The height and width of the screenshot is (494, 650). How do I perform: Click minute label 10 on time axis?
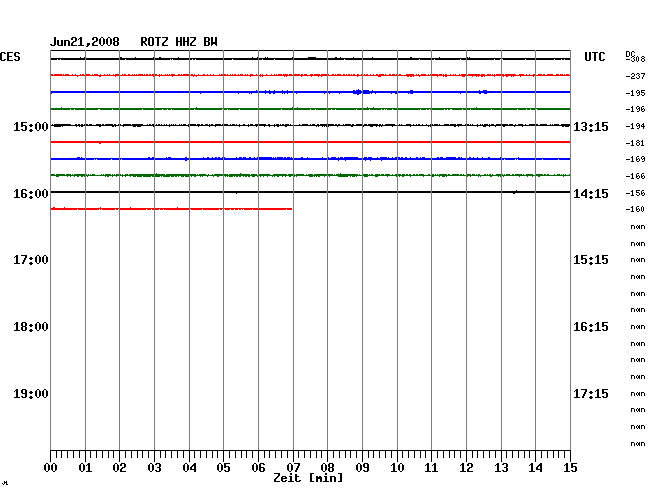click(x=397, y=468)
